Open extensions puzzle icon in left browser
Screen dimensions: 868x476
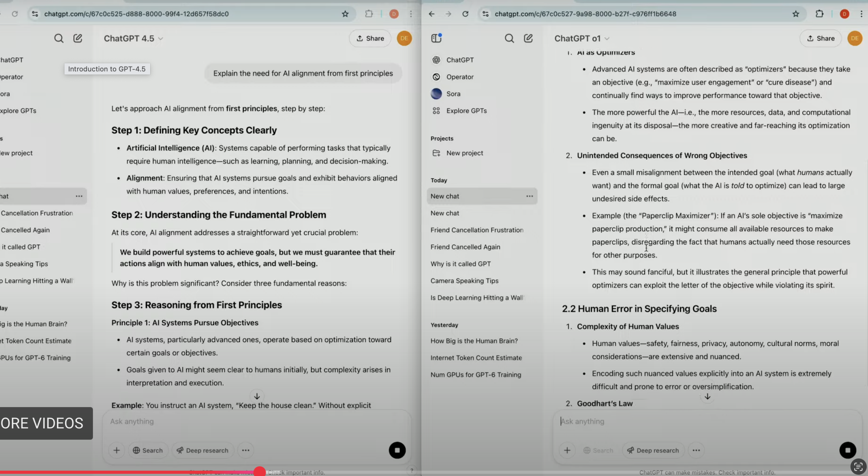[x=369, y=14]
